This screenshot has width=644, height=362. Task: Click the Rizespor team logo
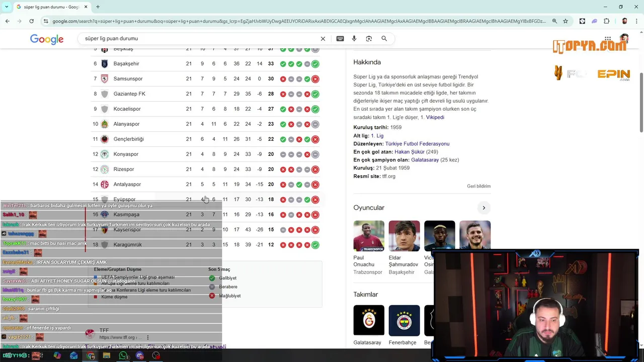(x=105, y=169)
